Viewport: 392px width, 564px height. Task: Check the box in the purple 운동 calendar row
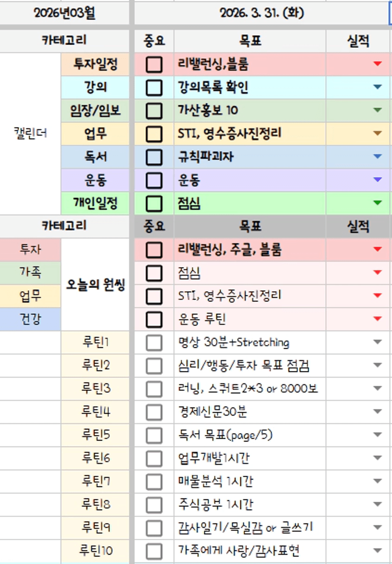(154, 180)
